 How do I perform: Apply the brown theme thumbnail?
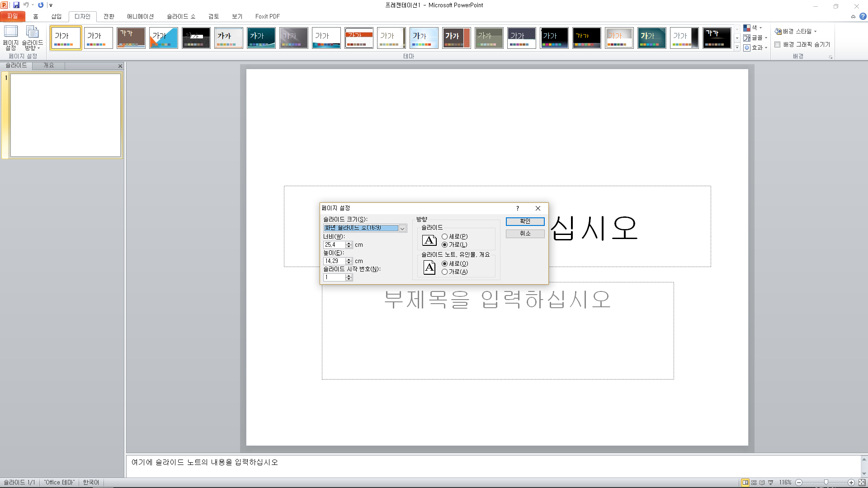pyautogui.click(x=131, y=38)
